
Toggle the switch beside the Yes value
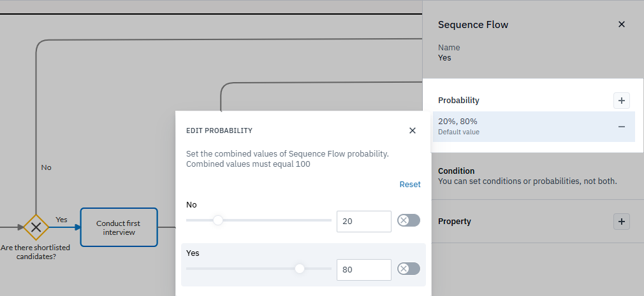pos(408,269)
